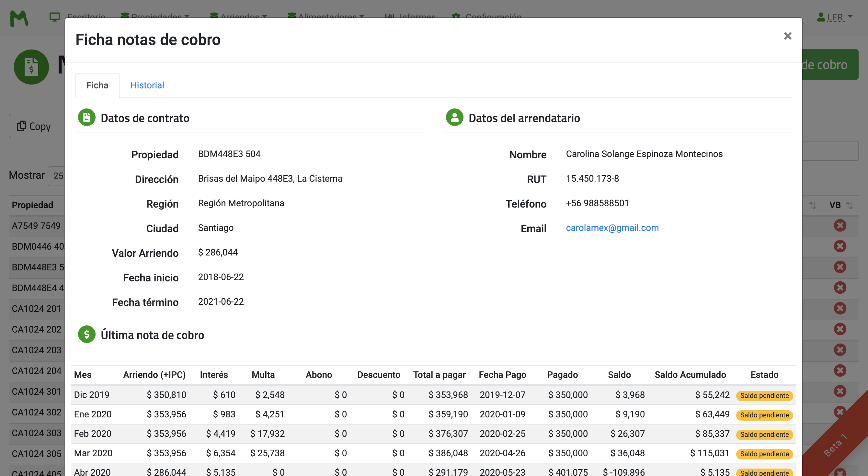The image size is (868, 476).
Task: Click the Saldo pendiente badge for Ene 2020
Action: click(x=764, y=415)
